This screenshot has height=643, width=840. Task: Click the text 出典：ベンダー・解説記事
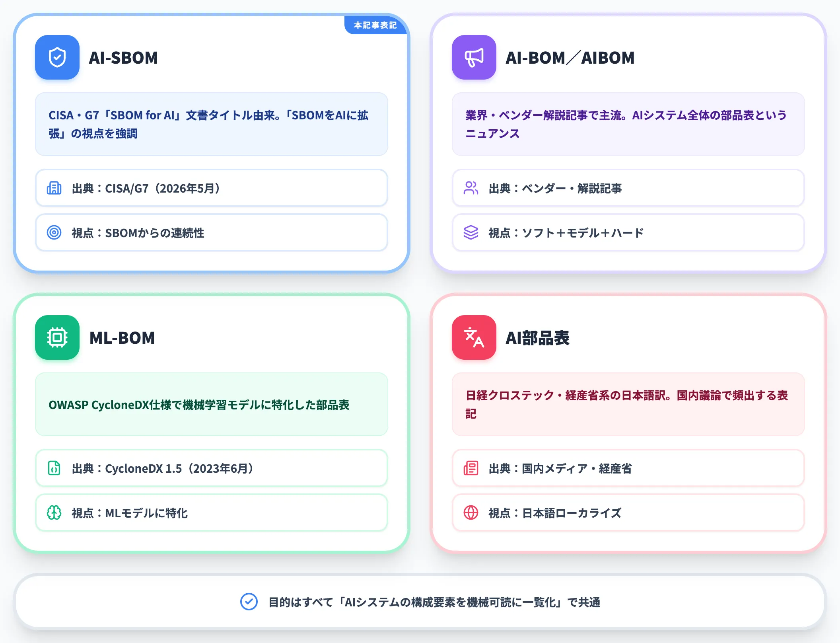[555, 188]
